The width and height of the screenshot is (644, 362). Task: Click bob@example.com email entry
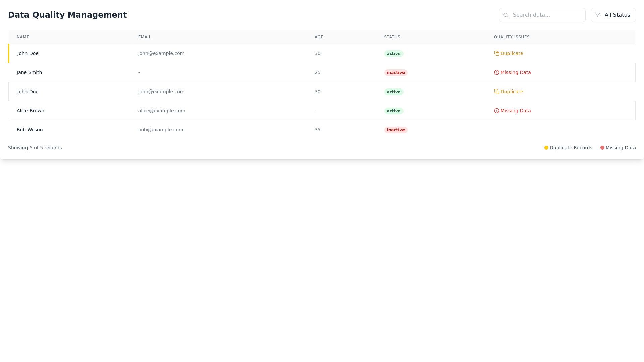point(161,130)
